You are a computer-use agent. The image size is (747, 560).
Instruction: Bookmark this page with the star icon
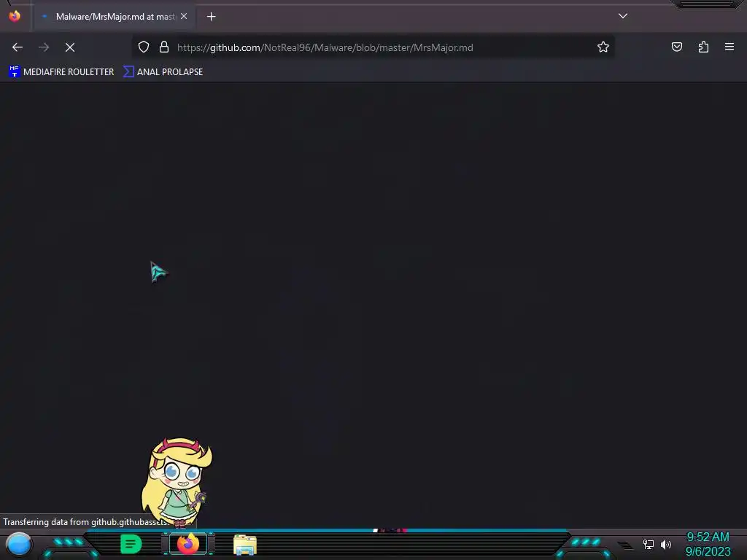[x=603, y=47]
